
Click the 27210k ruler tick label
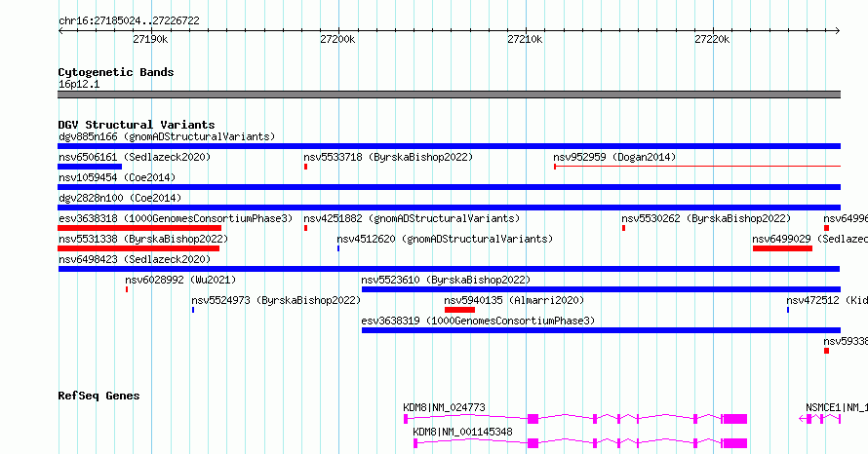tap(525, 39)
